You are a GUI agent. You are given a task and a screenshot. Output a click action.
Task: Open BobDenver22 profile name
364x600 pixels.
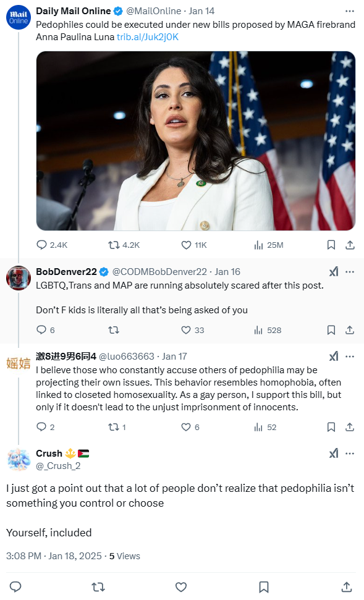coord(66,272)
